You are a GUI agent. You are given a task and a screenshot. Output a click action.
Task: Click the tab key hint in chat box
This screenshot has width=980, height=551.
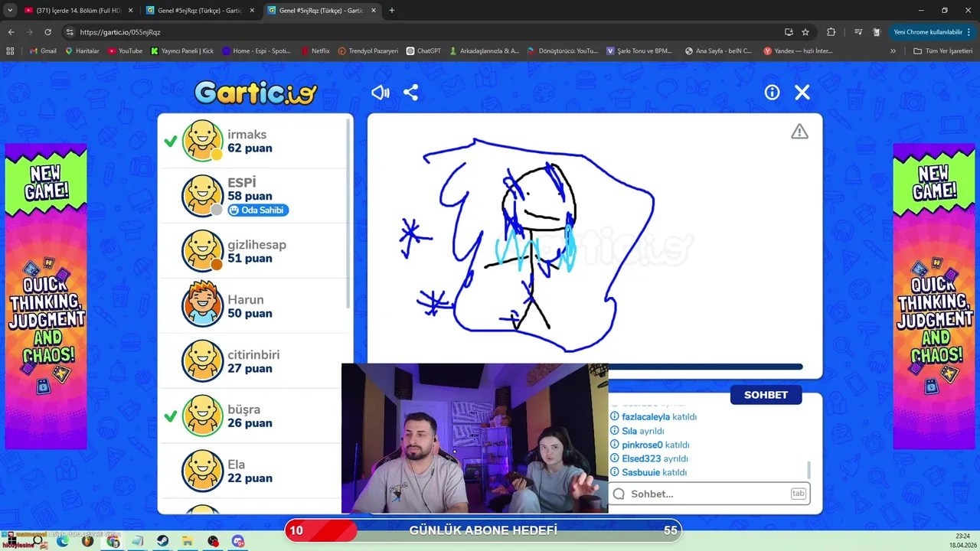tap(799, 494)
